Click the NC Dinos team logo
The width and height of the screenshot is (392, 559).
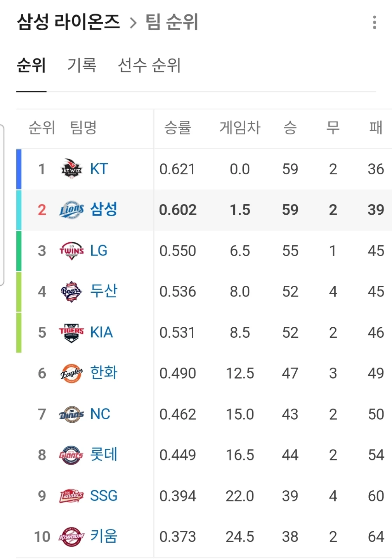(x=72, y=414)
